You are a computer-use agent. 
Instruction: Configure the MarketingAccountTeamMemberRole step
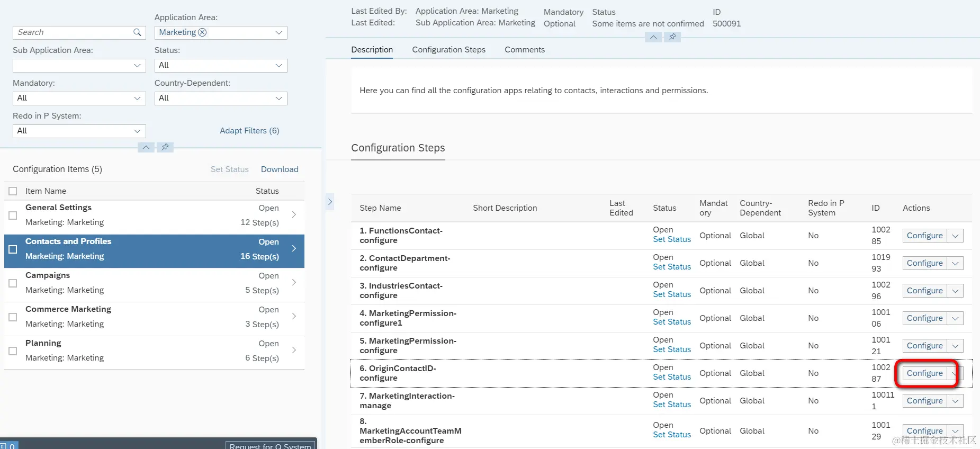coord(925,431)
